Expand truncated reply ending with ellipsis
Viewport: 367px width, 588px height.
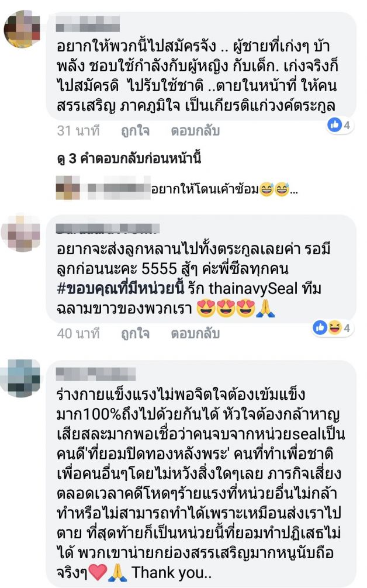294,191
